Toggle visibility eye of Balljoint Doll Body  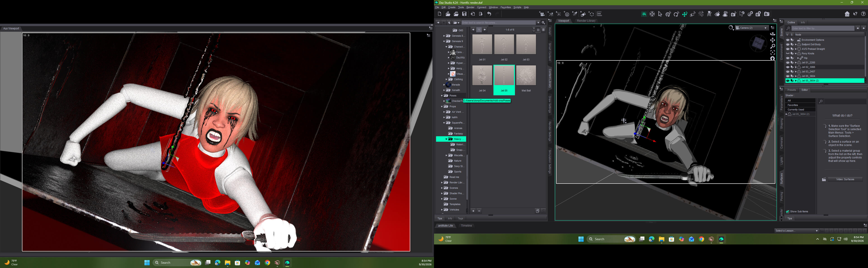point(788,44)
